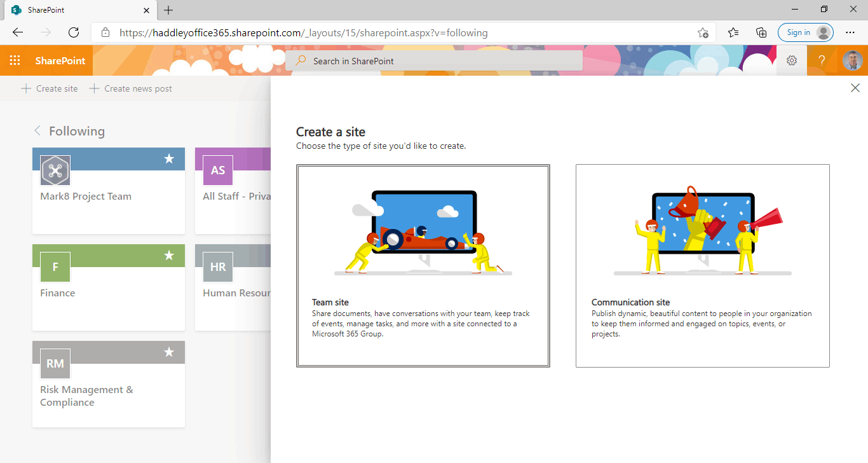Viewport: 868px width, 463px height.
Task: Click the SharePoint brand link in header
Action: [60, 60]
